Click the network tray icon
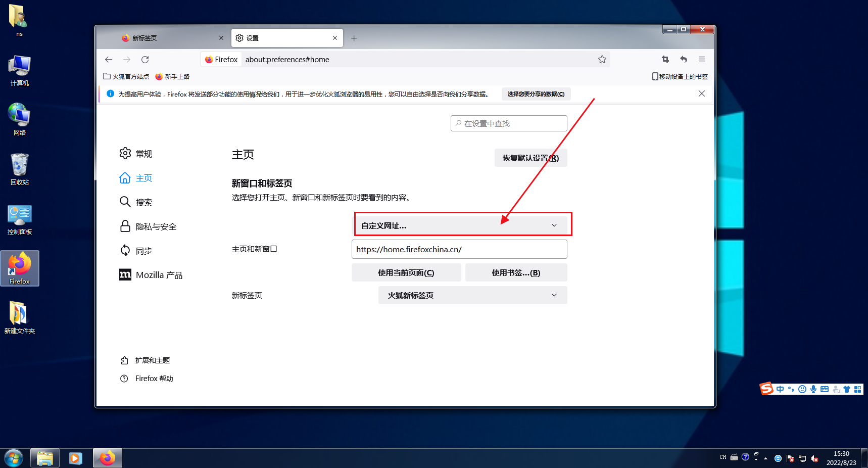Screen dimensions: 868x468 pos(802,458)
